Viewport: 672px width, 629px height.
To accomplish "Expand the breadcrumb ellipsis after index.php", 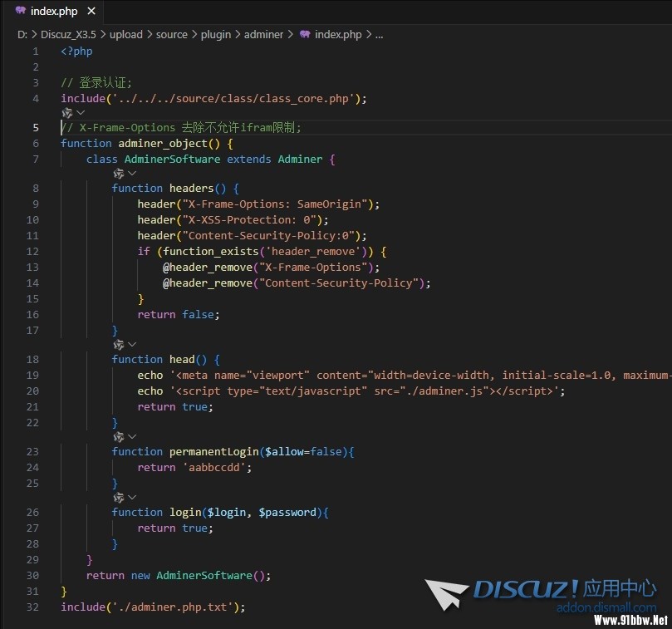I will click(379, 35).
